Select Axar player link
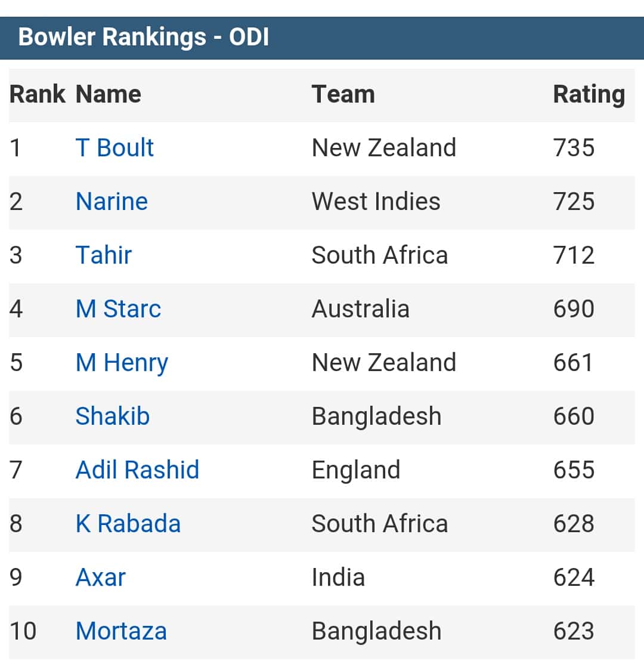Screen dimensions: 644x670 click(x=101, y=578)
